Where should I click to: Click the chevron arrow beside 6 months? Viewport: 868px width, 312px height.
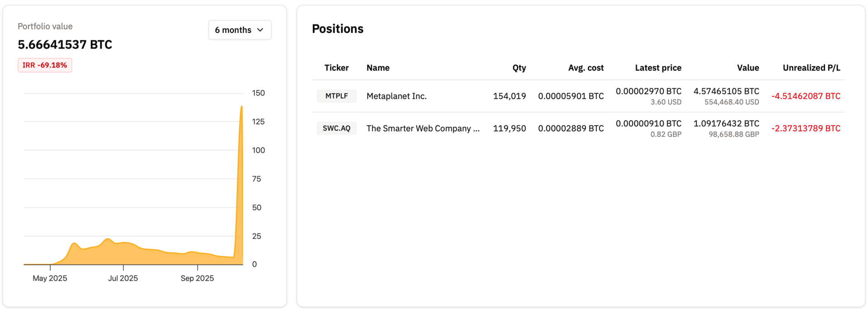click(x=260, y=30)
